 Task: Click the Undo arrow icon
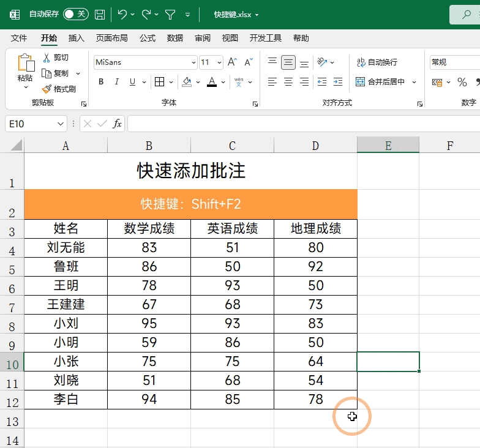122,14
